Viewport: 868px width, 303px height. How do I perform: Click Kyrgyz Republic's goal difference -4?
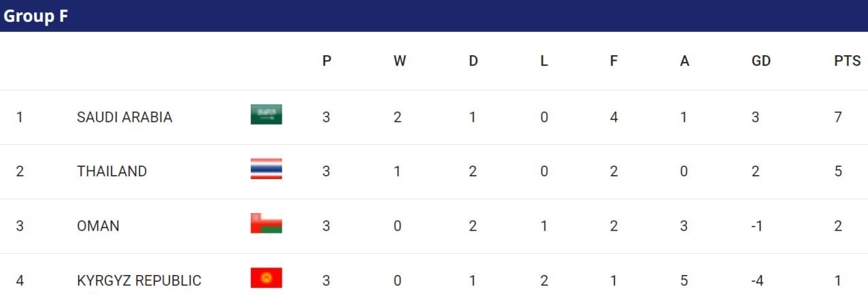(x=756, y=280)
